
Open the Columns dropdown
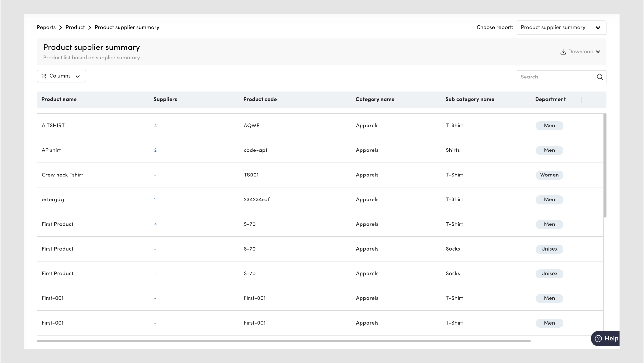(61, 76)
